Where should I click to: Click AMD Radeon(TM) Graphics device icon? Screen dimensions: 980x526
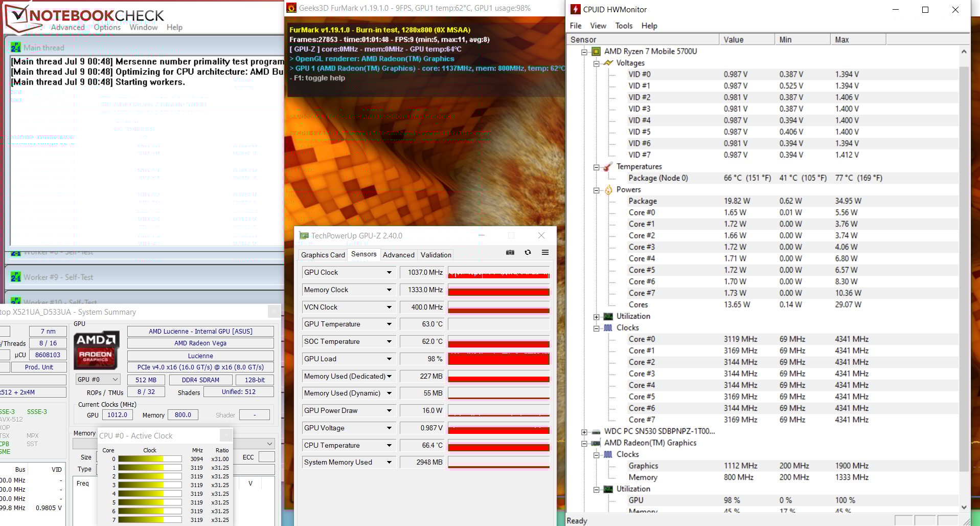[x=596, y=443]
